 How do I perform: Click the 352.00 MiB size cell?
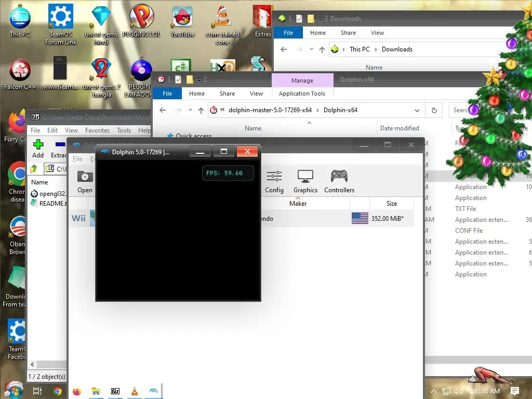(x=387, y=219)
